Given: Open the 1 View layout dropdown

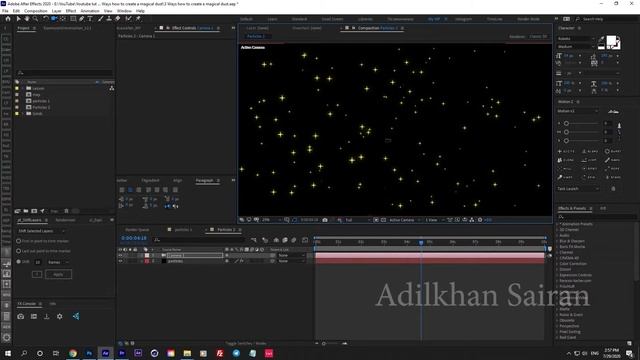Looking at the screenshot, I should tap(434, 220).
